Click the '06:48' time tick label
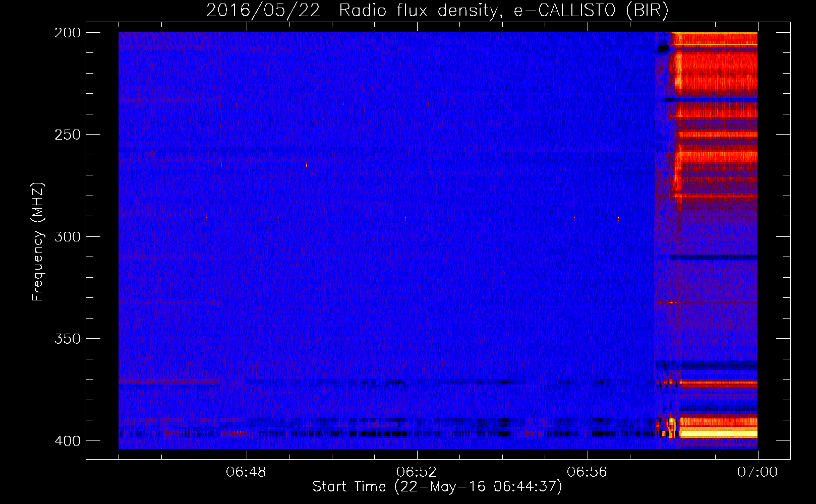This screenshot has height=504, width=816. coord(246,472)
